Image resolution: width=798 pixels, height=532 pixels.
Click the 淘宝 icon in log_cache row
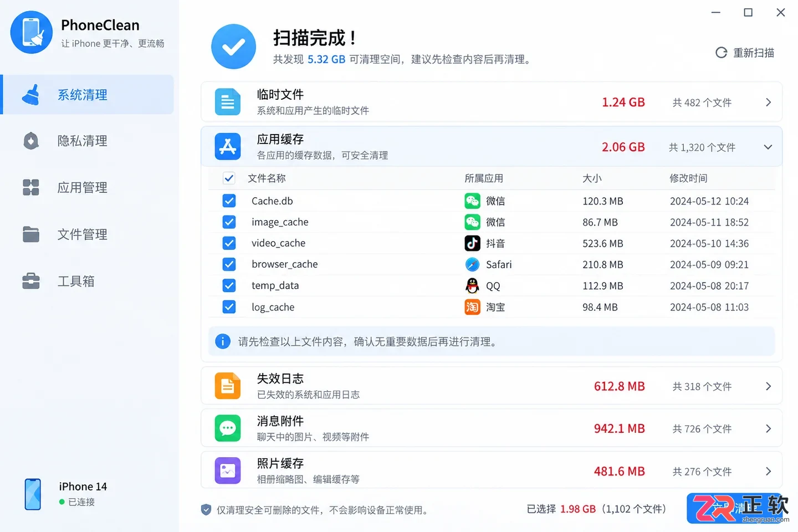pos(472,307)
